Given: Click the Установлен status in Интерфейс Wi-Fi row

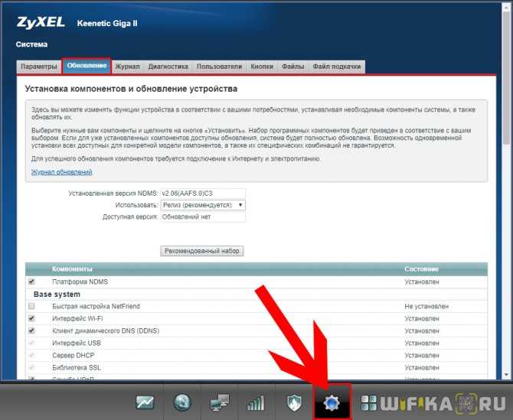Looking at the screenshot, I should click(422, 318).
